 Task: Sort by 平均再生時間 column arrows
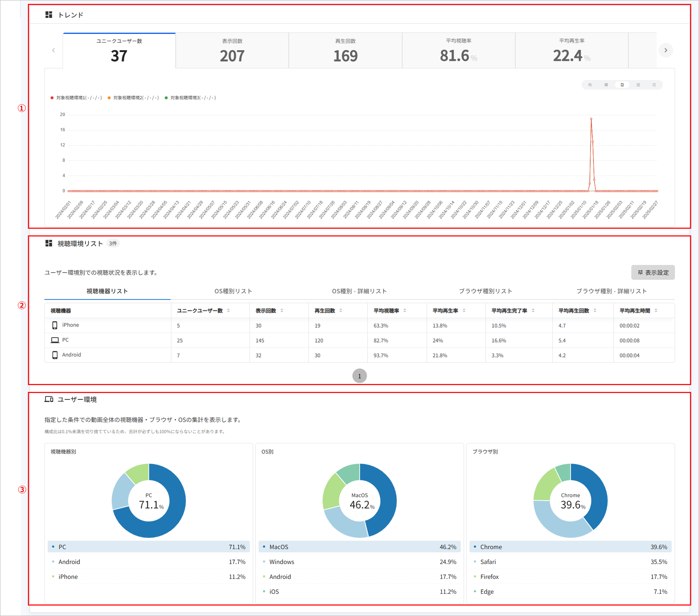pyautogui.click(x=656, y=311)
